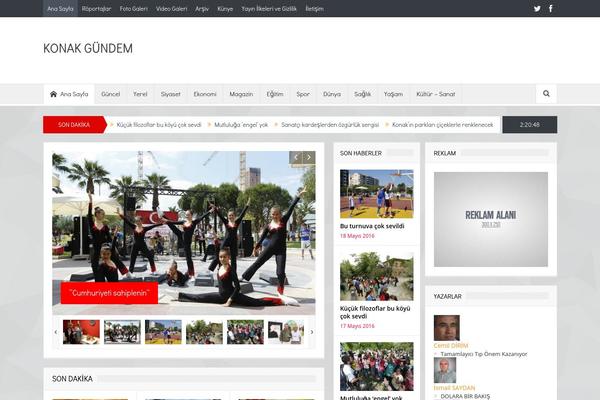Open article DOLARA BİR BAKIŞ

[x=465, y=397]
